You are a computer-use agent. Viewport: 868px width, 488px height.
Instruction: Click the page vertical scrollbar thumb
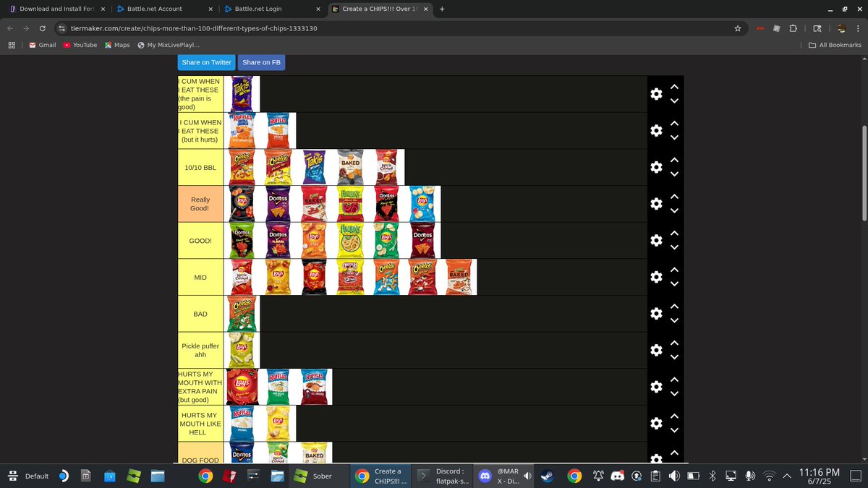pos(864,173)
